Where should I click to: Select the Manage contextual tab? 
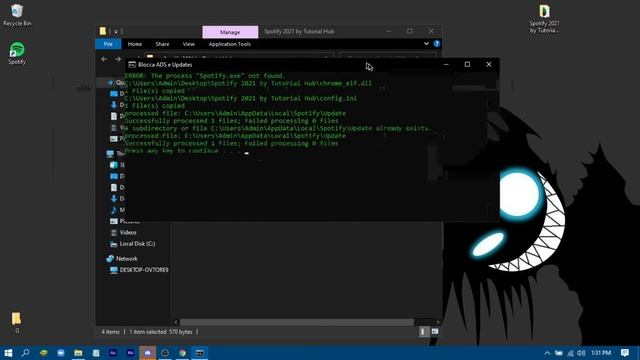pyautogui.click(x=230, y=32)
